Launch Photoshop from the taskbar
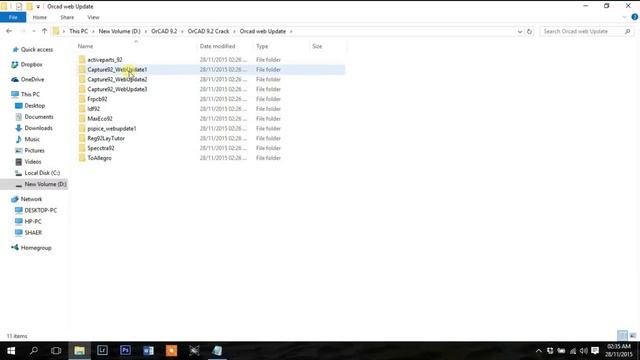The image size is (640, 360). coord(125,351)
